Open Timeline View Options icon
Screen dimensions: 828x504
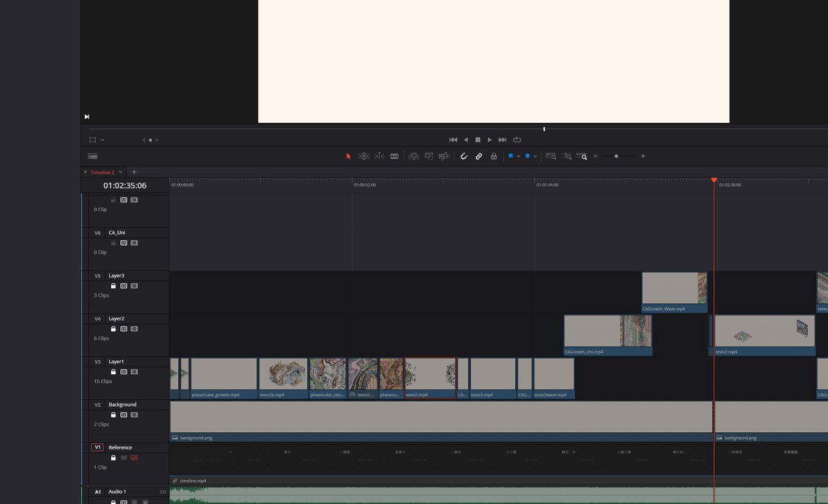tap(93, 156)
